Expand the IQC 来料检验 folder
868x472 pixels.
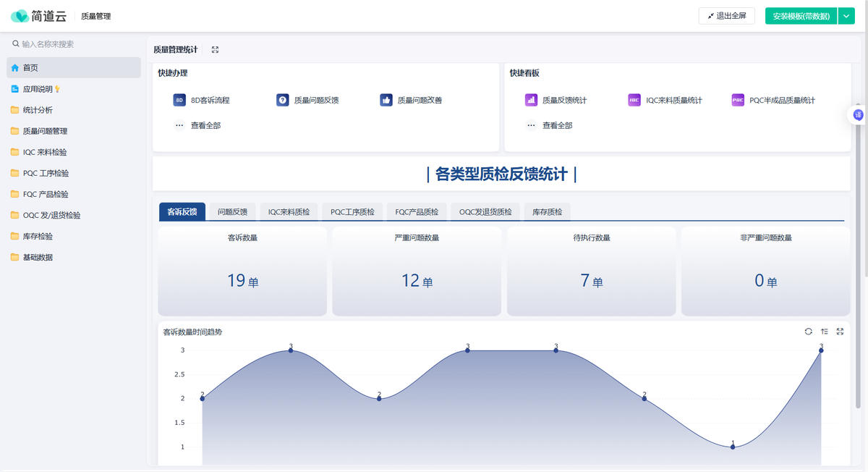(74, 152)
